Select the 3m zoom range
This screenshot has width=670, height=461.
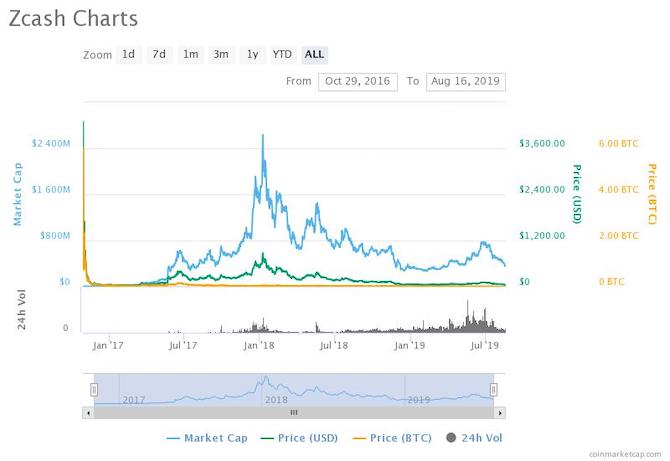221,55
